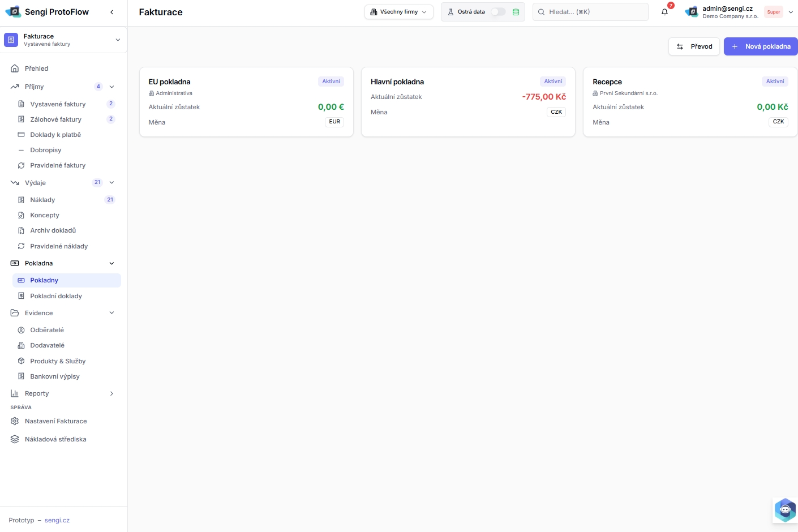798x532 pixels.
Task: Expand the Reporty section
Action: [111, 393]
